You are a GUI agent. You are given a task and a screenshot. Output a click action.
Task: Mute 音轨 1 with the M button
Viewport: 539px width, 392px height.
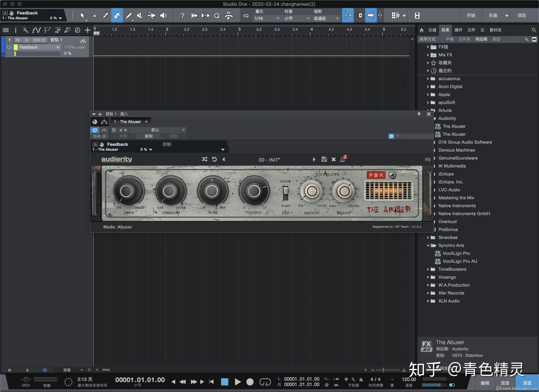(18, 40)
